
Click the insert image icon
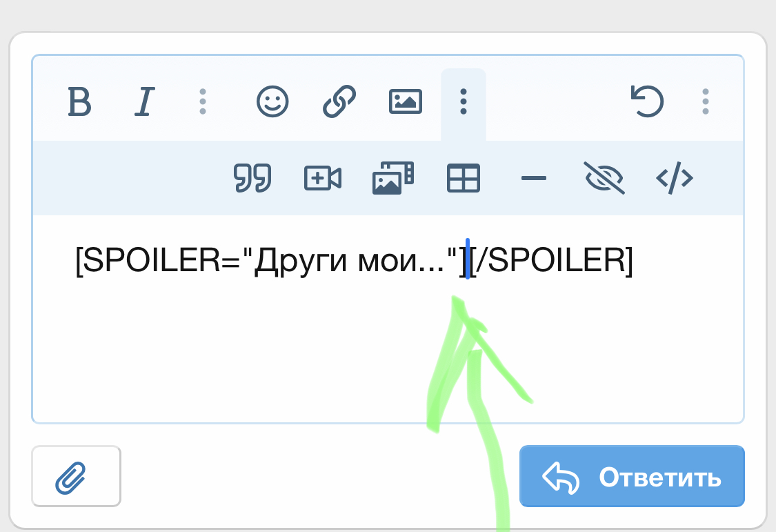[x=406, y=102]
